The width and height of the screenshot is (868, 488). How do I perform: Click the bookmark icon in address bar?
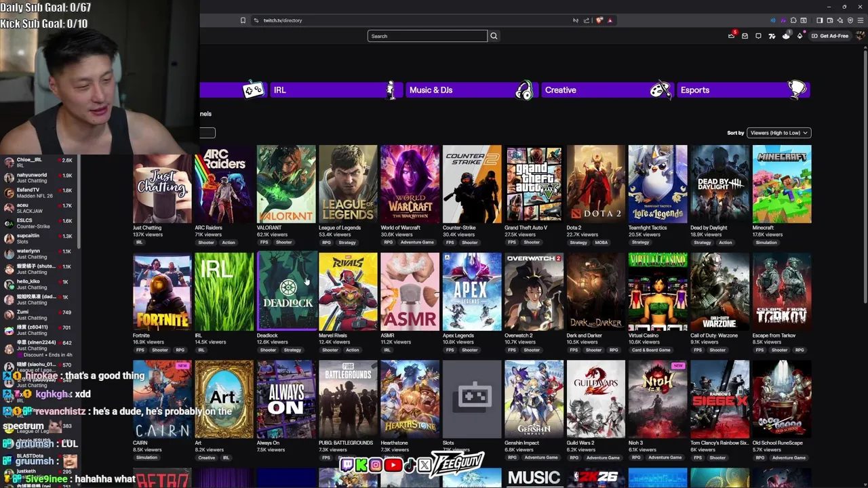click(x=243, y=20)
